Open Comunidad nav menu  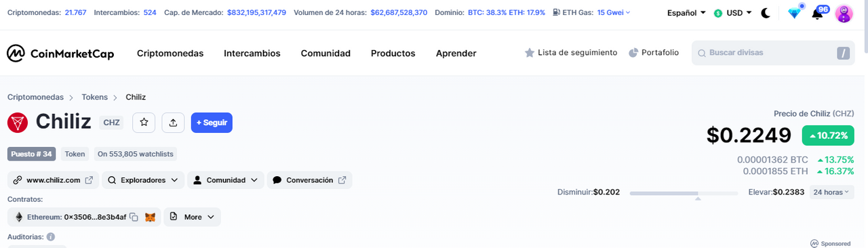tap(325, 54)
